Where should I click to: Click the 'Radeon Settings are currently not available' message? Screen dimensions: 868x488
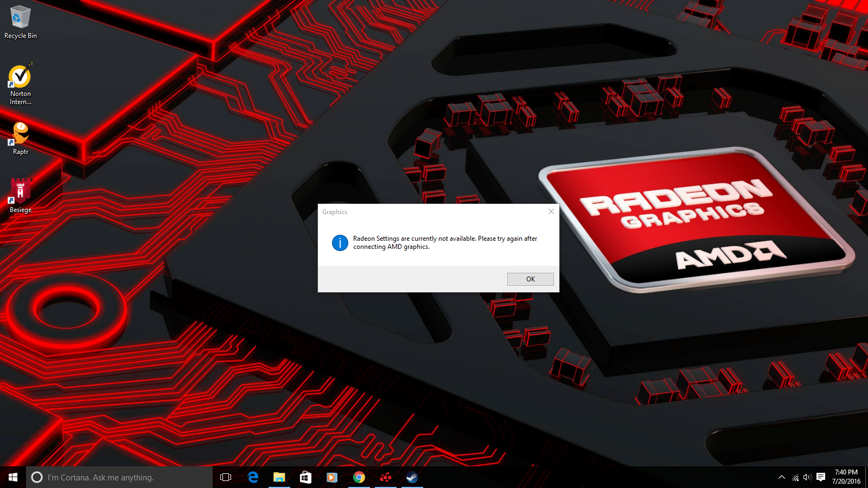[x=445, y=242]
